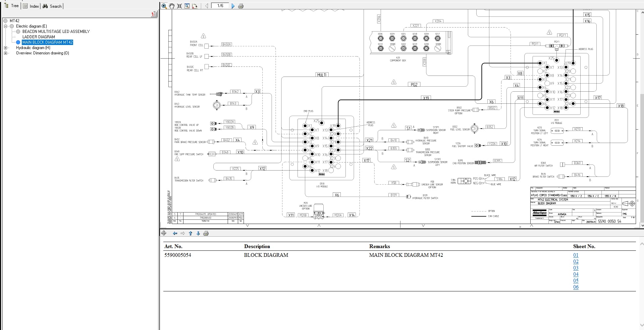Click the parts list scrollbar up arrow
644x330 pixels.
coord(642,244)
